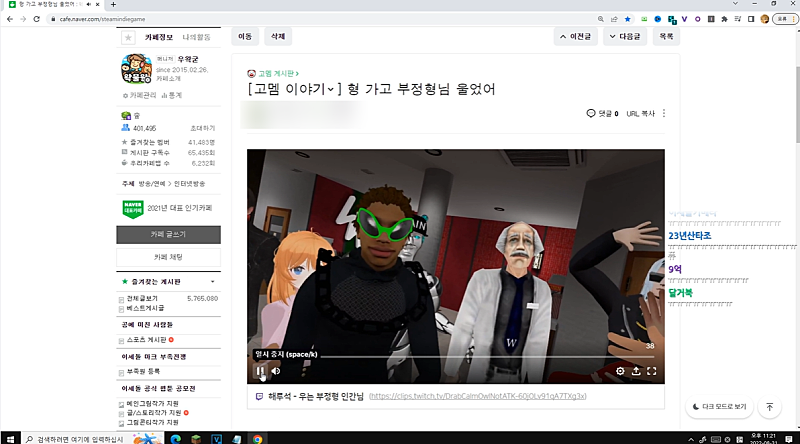Click 이동 button above the post
Viewport: 800px width, 444px height.
pos(245,36)
